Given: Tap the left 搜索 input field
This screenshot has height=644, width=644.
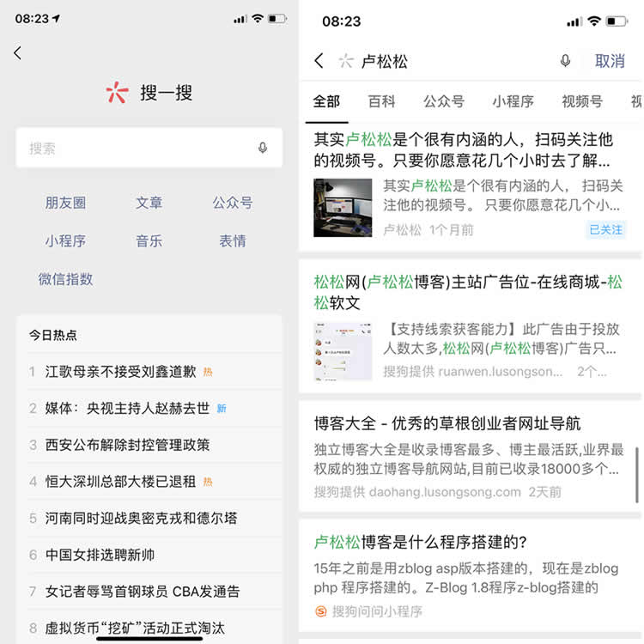Looking at the screenshot, I should [149, 148].
